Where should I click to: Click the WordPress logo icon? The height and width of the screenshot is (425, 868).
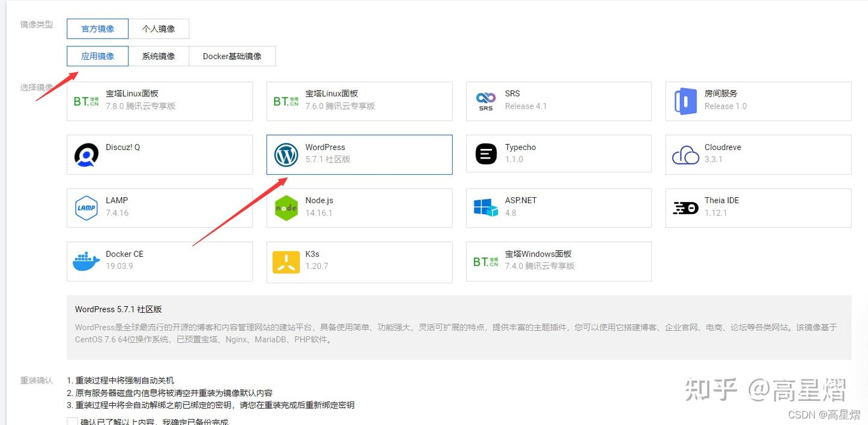(x=286, y=155)
